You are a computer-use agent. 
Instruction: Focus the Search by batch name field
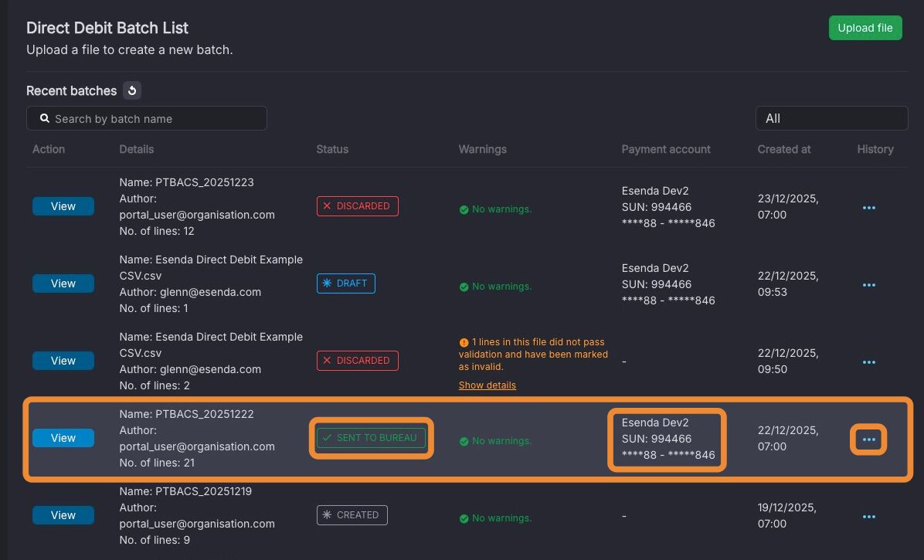147,118
